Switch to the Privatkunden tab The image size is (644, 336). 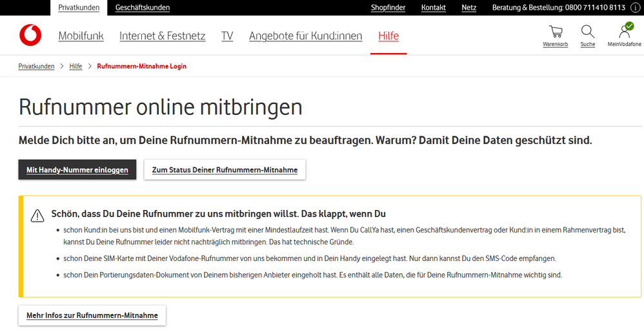[79, 8]
